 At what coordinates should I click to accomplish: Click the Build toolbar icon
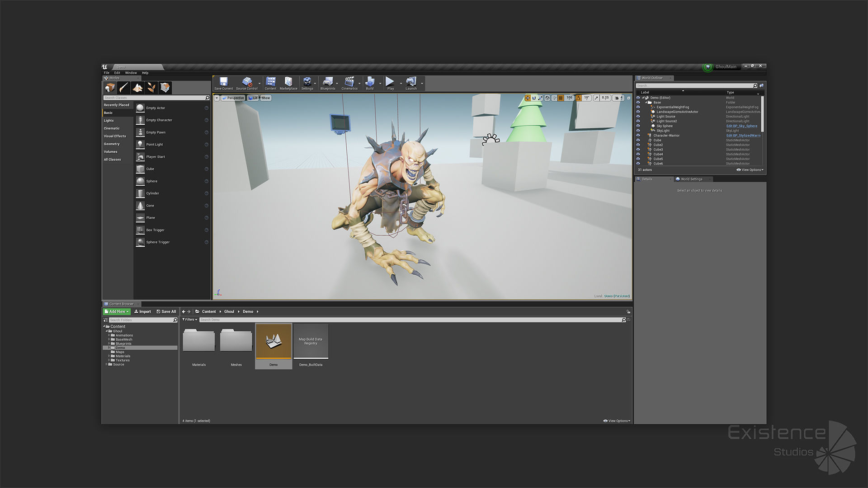point(370,84)
